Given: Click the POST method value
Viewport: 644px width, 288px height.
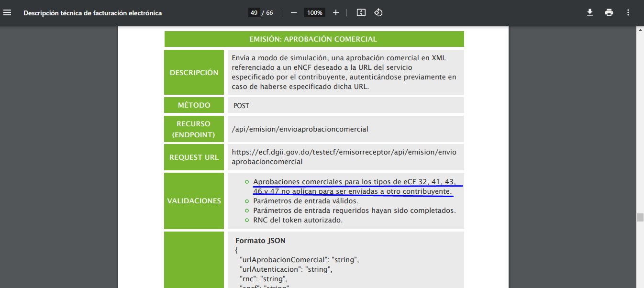Looking at the screenshot, I should click(241, 106).
